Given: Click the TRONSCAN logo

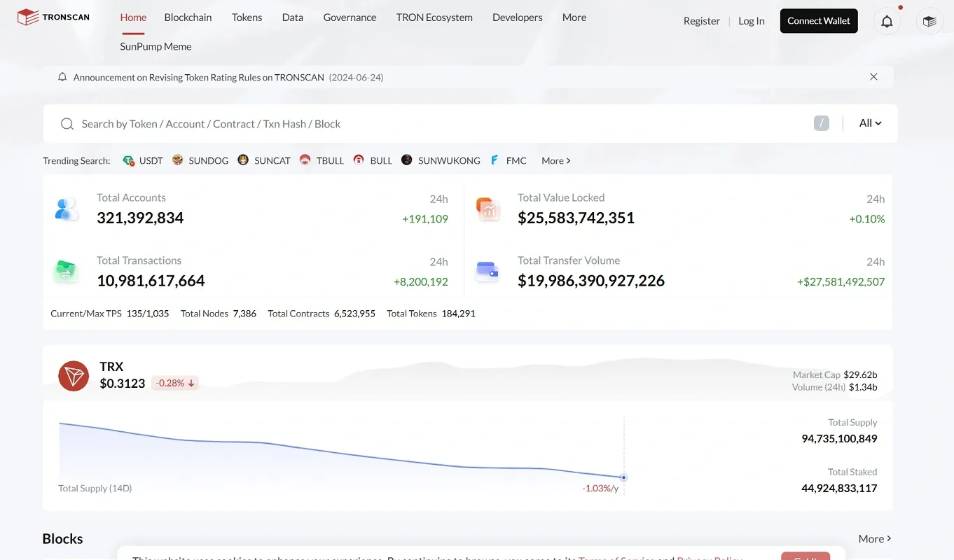Looking at the screenshot, I should [x=53, y=17].
